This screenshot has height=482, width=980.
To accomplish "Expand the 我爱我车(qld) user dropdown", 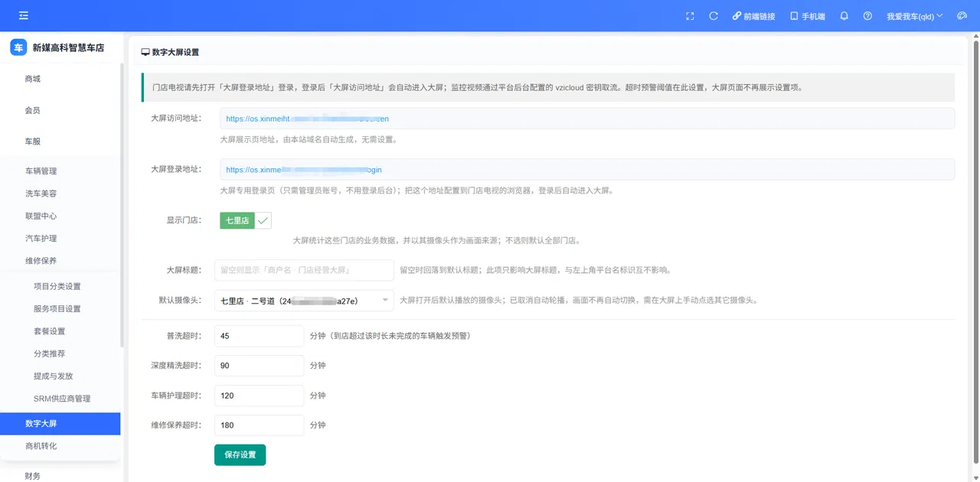I will [x=914, y=16].
